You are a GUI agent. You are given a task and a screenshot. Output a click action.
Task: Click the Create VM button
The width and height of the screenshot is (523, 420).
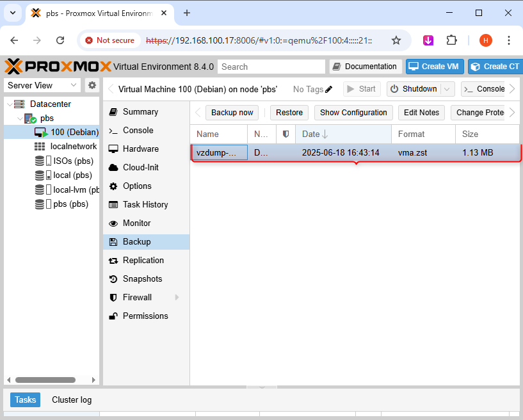(x=435, y=67)
